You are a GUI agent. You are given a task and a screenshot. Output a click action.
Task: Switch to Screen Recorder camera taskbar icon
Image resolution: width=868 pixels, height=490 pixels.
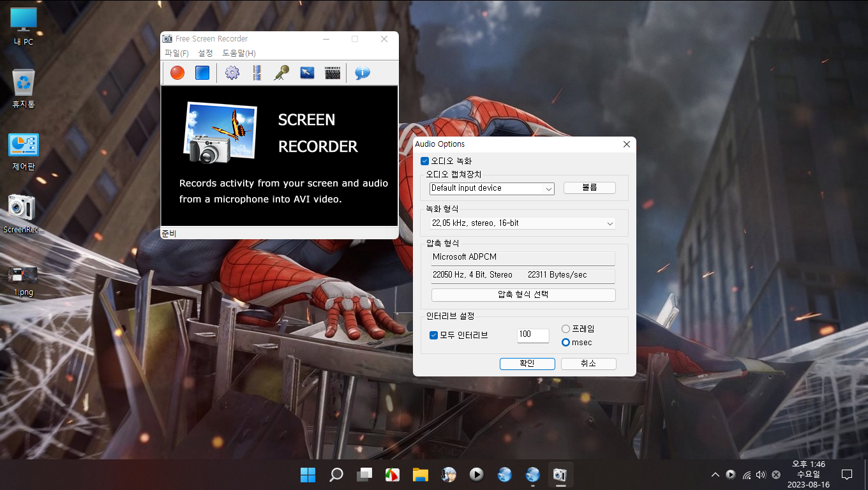tap(560, 475)
